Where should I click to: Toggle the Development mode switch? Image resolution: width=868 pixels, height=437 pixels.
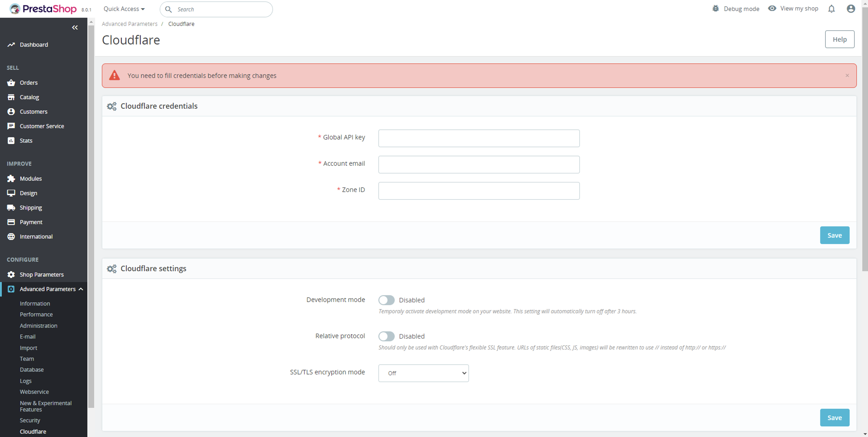pyautogui.click(x=386, y=299)
